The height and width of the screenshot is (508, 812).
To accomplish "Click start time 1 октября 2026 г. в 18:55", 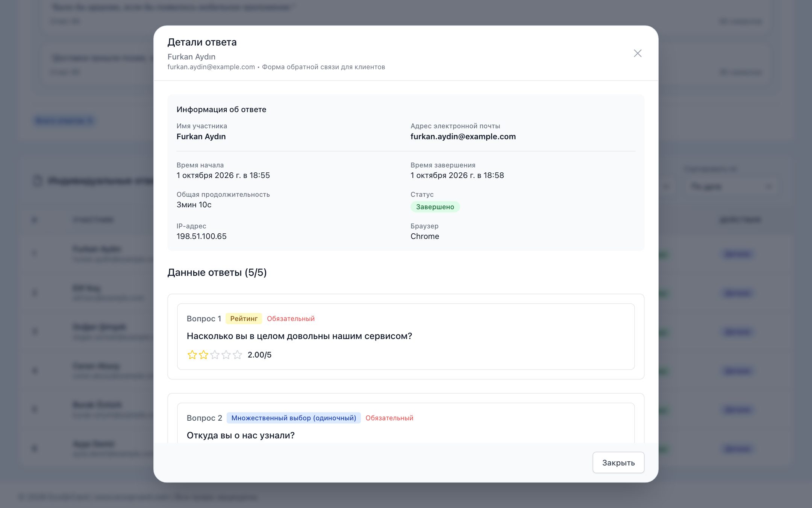I will pos(223,175).
